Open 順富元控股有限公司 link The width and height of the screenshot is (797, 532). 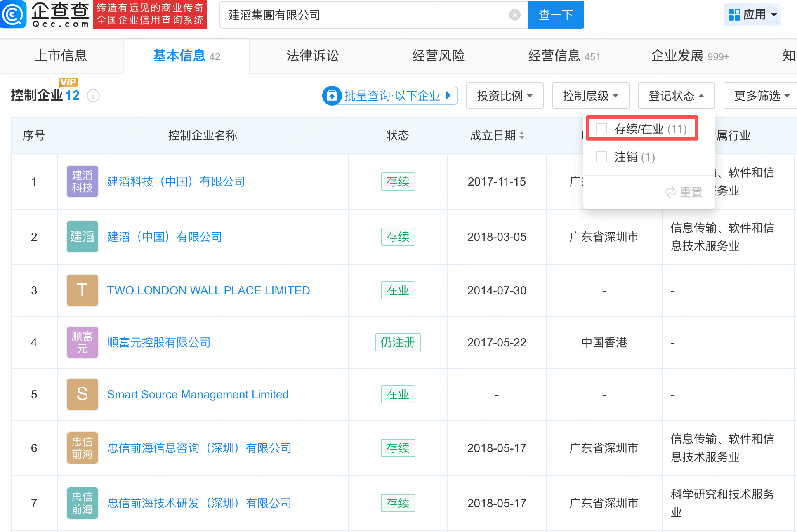tap(159, 342)
